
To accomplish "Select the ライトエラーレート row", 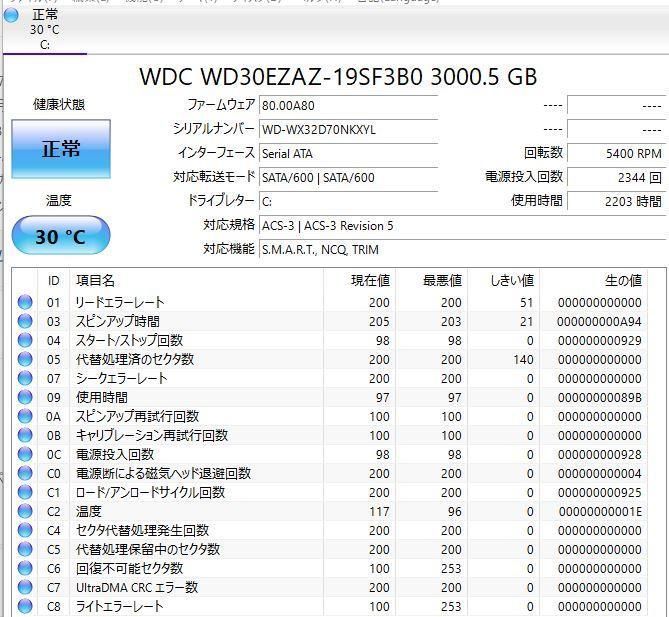I will tap(330, 606).
